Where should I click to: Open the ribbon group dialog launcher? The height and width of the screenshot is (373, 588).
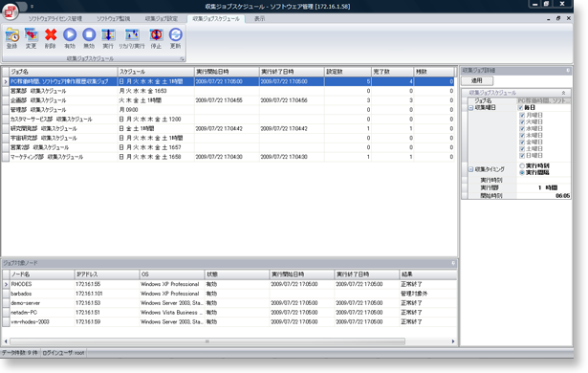click(x=182, y=59)
